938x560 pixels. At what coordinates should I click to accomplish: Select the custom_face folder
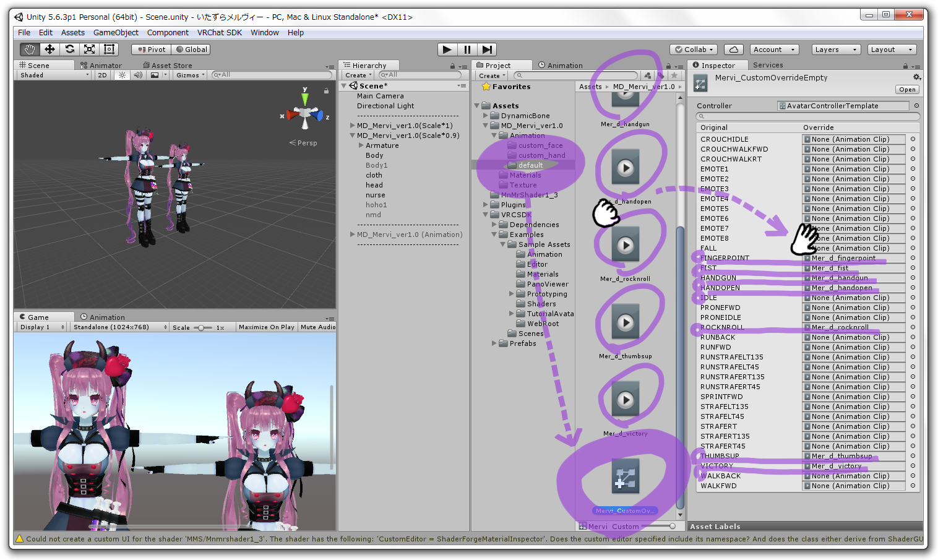(540, 145)
